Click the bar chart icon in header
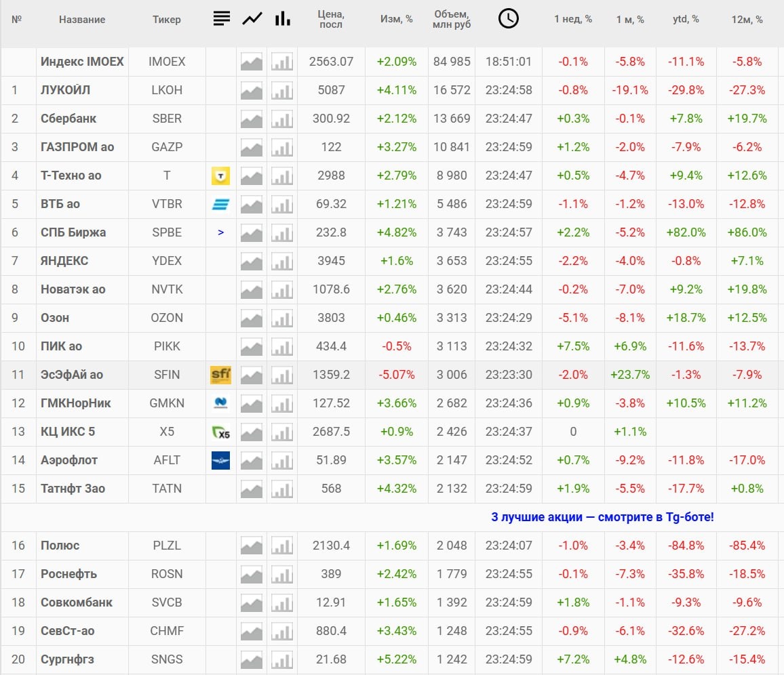The image size is (784, 675). 283,18
